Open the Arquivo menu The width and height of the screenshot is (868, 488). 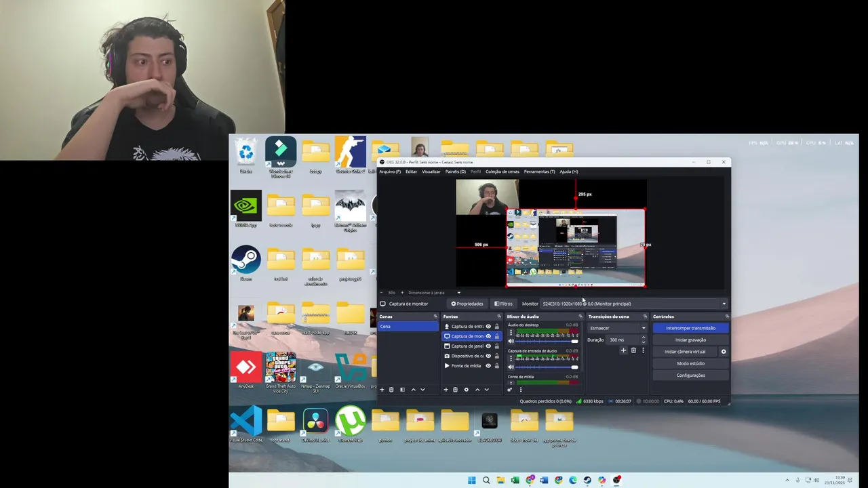390,171
